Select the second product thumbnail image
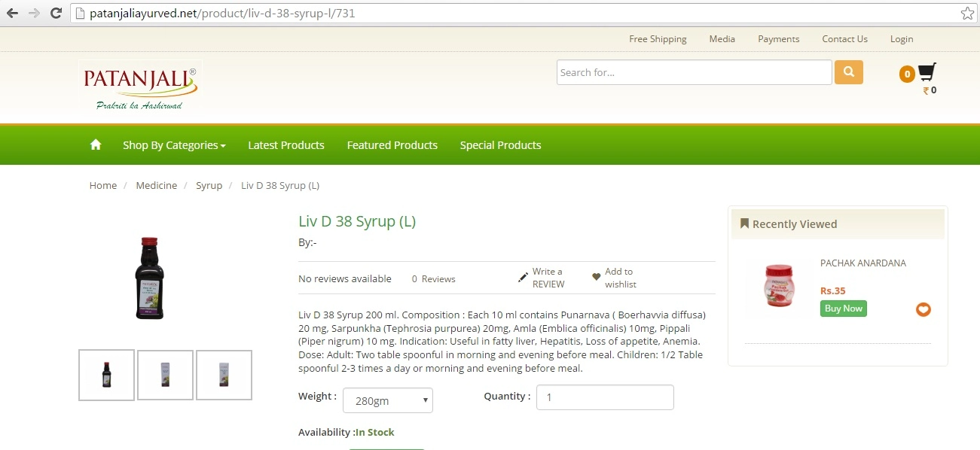Image resolution: width=980 pixels, height=450 pixels. tap(165, 375)
